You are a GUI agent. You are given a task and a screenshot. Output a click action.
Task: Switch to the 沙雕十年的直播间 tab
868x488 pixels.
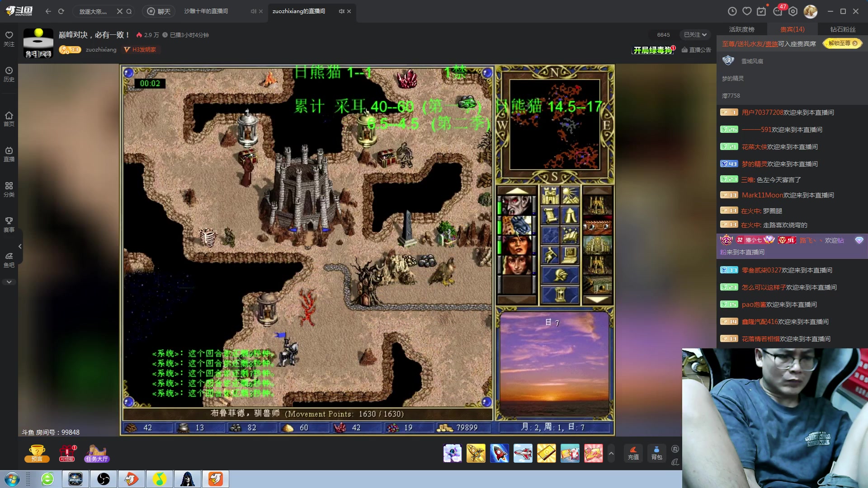tap(206, 11)
